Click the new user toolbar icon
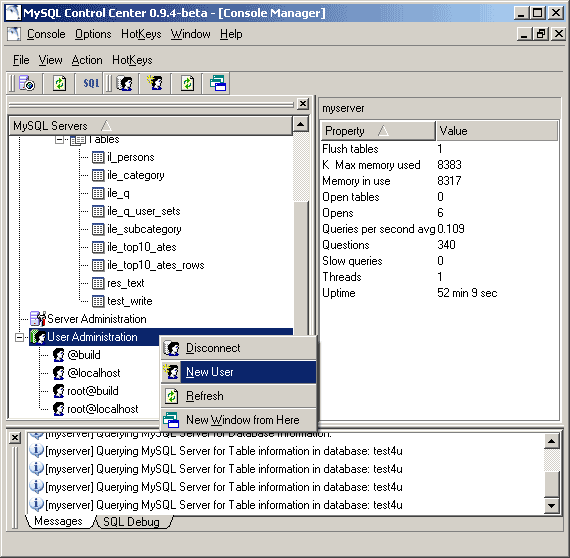Screen dimensions: 570x558 [155, 83]
